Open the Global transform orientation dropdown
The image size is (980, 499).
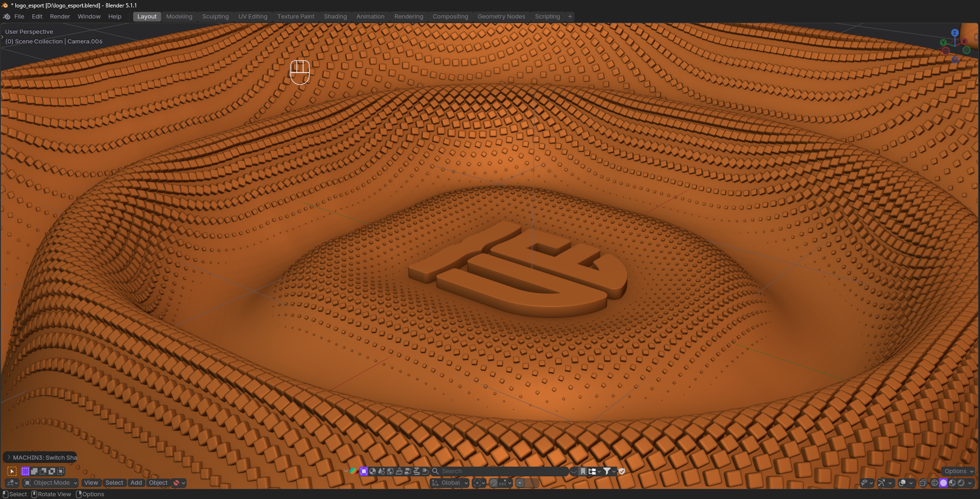pos(449,483)
